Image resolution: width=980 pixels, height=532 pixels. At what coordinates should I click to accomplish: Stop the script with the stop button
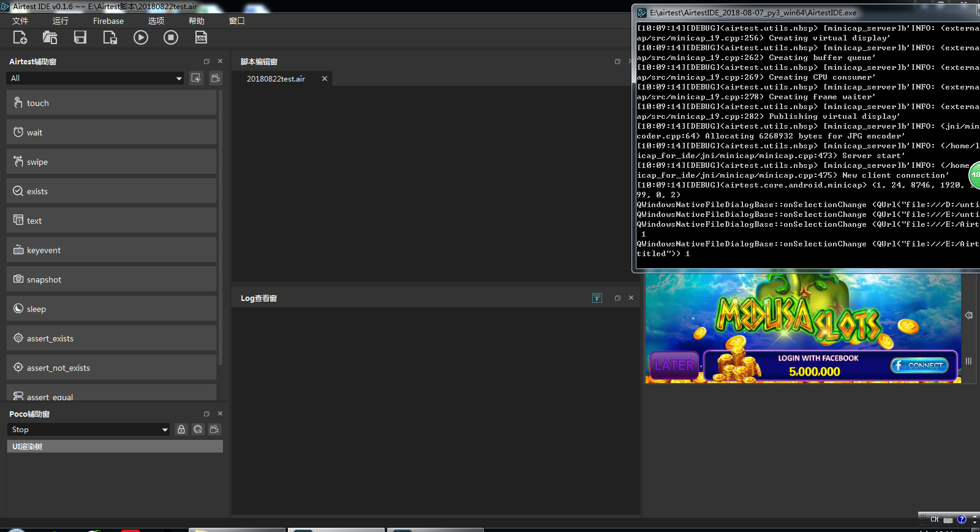coord(171,37)
